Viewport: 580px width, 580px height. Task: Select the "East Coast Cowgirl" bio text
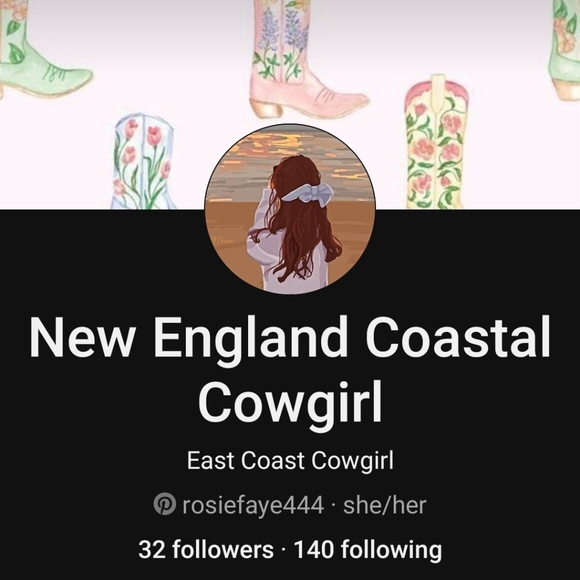pyautogui.click(x=290, y=461)
